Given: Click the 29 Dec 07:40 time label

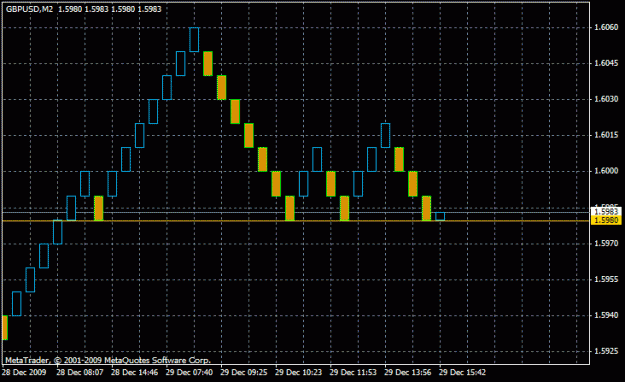Looking at the screenshot, I should click(x=189, y=372).
